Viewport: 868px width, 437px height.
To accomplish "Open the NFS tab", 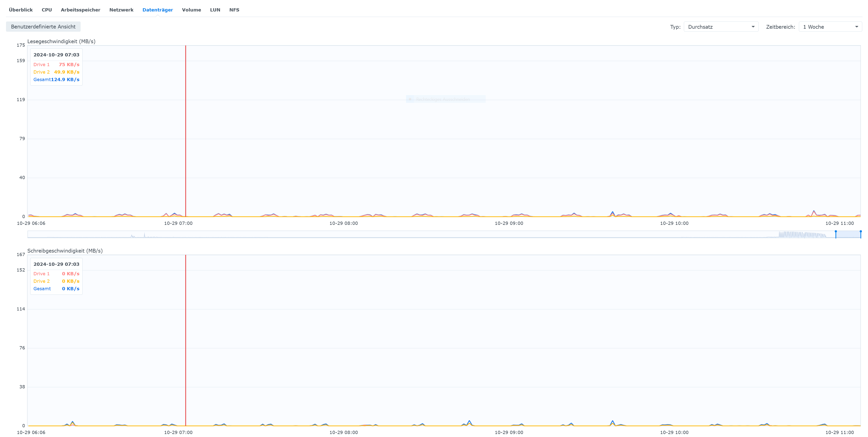I will point(234,10).
